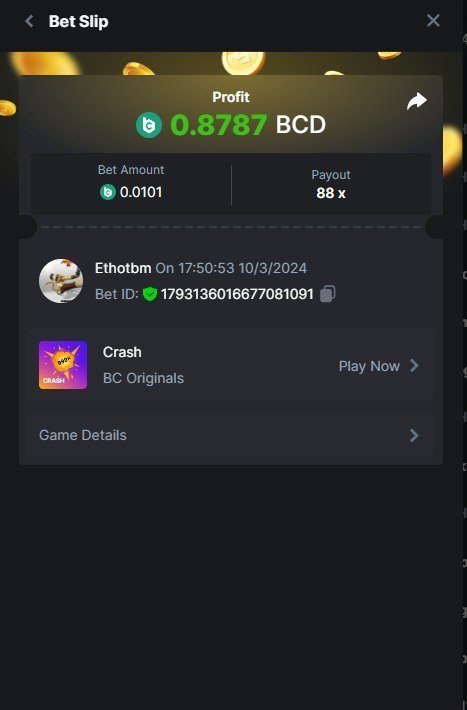Select the Bet ID number 1793136016677081091
The image size is (467, 710).
[x=237, y=294]
